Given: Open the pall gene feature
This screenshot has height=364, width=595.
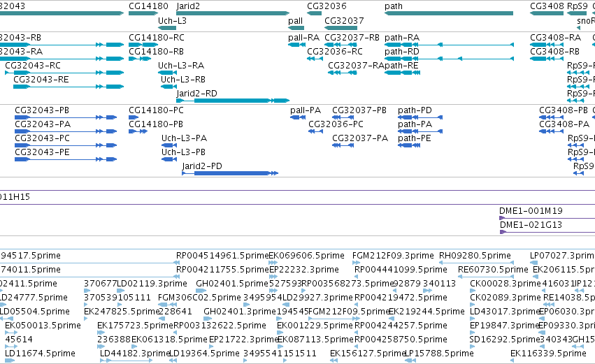Looking at the screenshot, I should pos(296,28).
